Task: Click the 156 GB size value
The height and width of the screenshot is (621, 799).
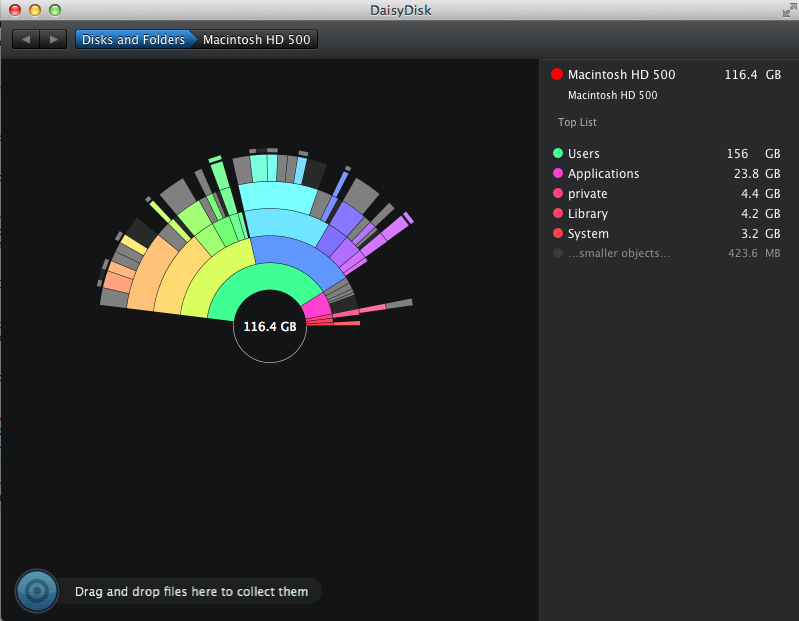Action: pyautogui.click(x=753, y=153)
